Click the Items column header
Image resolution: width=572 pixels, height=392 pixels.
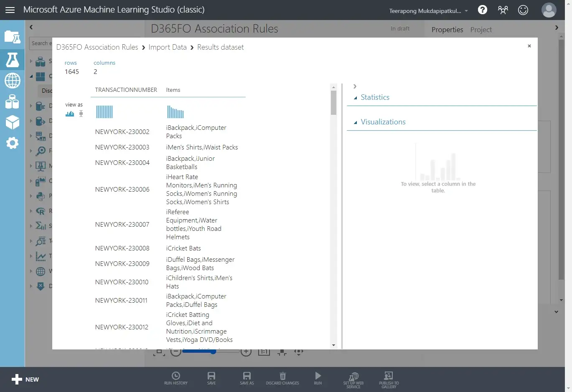tap(173, 90)
